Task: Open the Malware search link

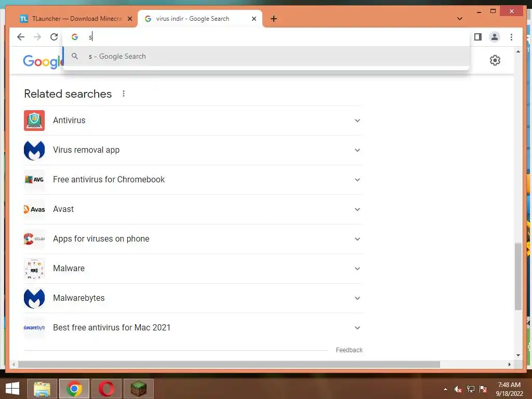Action: point(69,269)
